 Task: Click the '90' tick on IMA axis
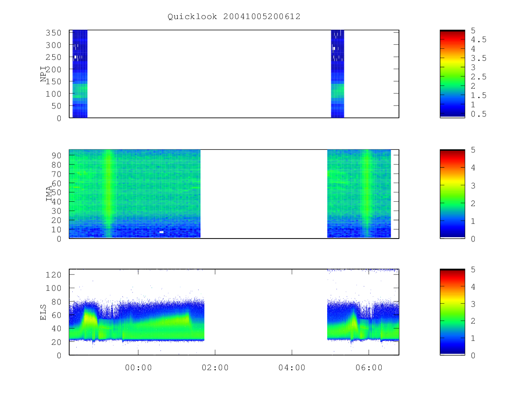[x=57, y=155]
